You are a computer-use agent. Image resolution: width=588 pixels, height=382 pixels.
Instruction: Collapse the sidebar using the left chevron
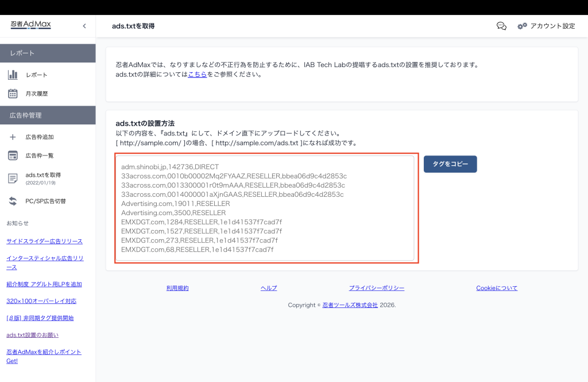coord(84,26)
